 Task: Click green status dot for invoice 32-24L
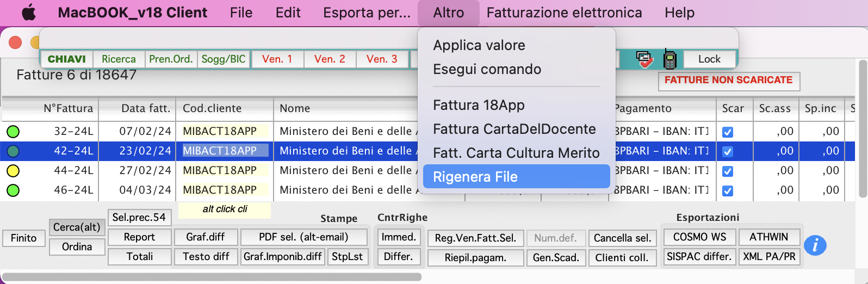pos(13,131)
